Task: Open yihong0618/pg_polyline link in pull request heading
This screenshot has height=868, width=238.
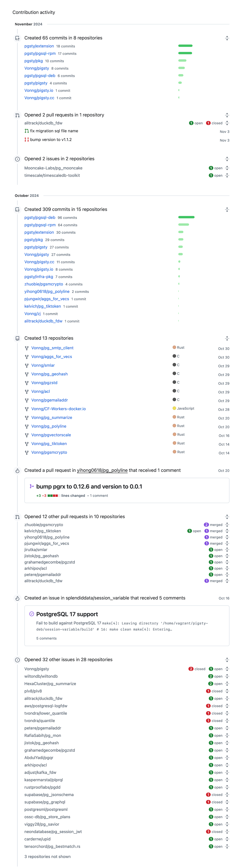Action: point(102,470)
